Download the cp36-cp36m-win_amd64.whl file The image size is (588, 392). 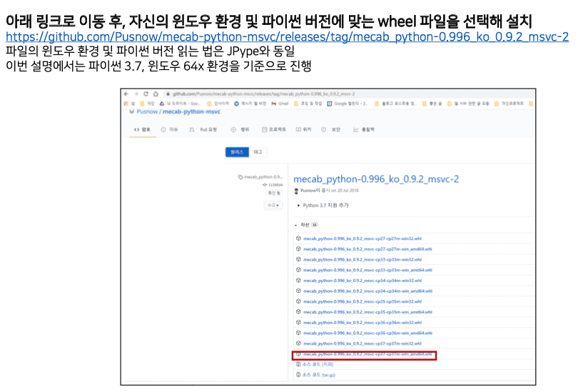367,333
